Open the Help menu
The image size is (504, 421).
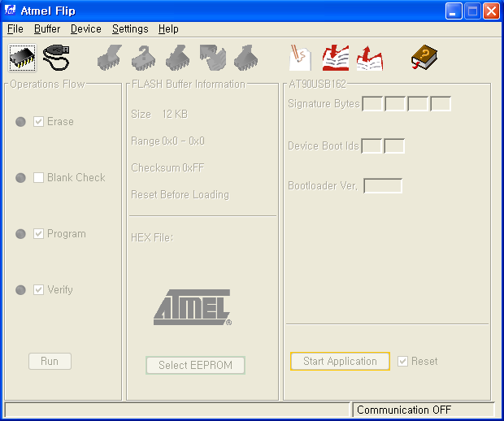tap(168, 29)
